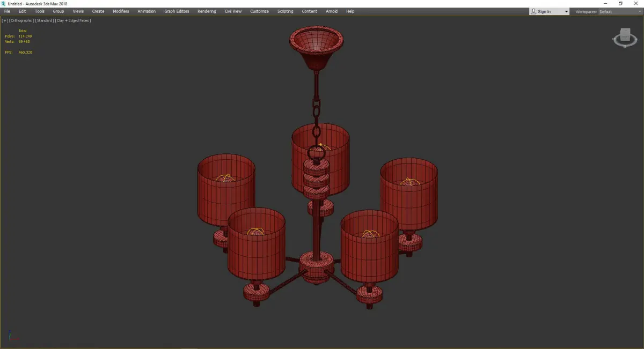Click the Total statistics heading

pyautogui.click(x=23, y=31)
